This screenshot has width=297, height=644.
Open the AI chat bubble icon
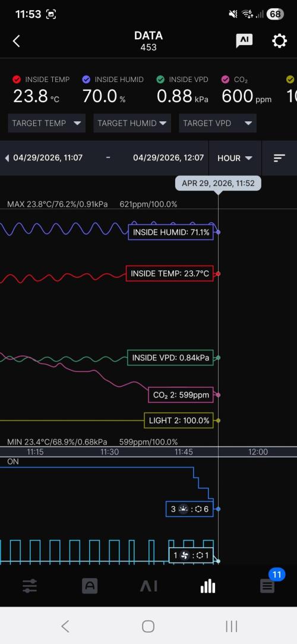(244, 40)
